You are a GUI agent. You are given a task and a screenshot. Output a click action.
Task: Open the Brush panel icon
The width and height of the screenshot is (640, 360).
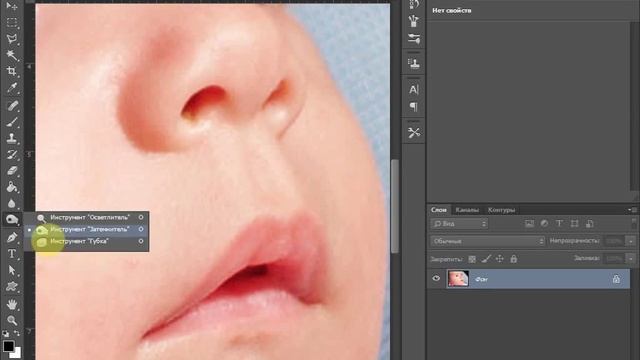click(x=414, y=21)
